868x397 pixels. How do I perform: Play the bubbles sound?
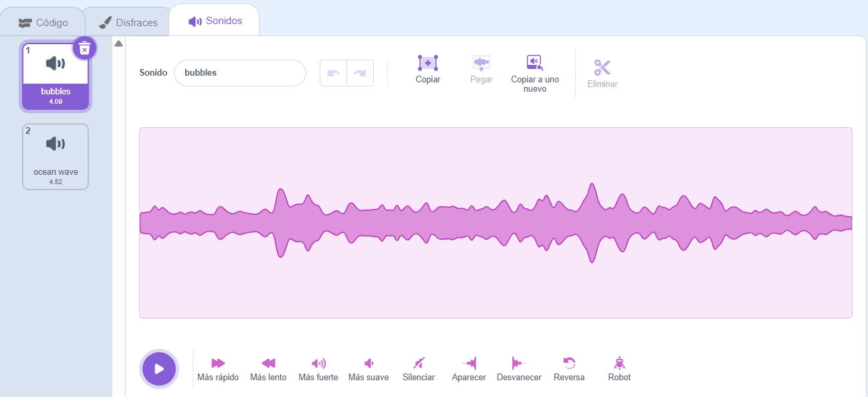[159, 369]
